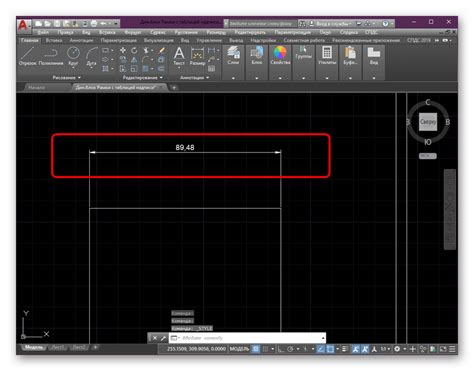474x371 pixels.
Task: Open quick access toolbar customize dropdown
Action: pos(116,24)
